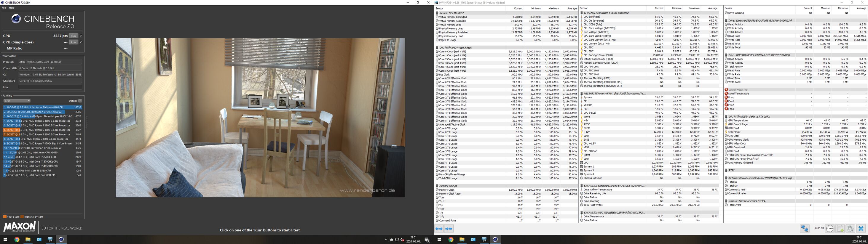The image size is (868, 244).
Task: Select Liquid Temperature row under Corsair H150i
Action: (x=795, y=94)
